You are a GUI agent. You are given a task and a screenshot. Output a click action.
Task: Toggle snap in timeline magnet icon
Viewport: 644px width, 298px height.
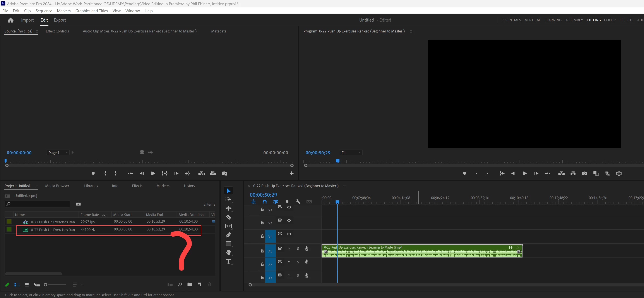tap(264, 202)
